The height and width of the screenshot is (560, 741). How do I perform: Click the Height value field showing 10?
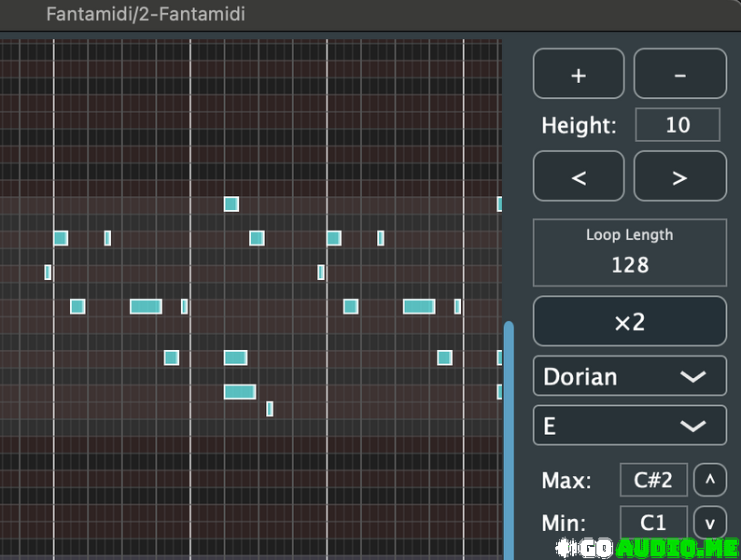point(678,125)
